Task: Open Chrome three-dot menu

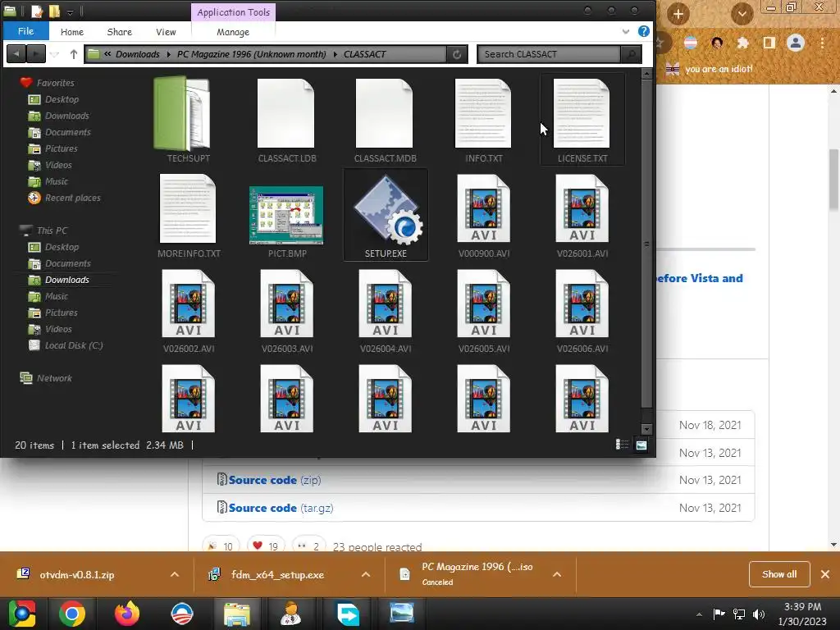Action: click(822, 43)
